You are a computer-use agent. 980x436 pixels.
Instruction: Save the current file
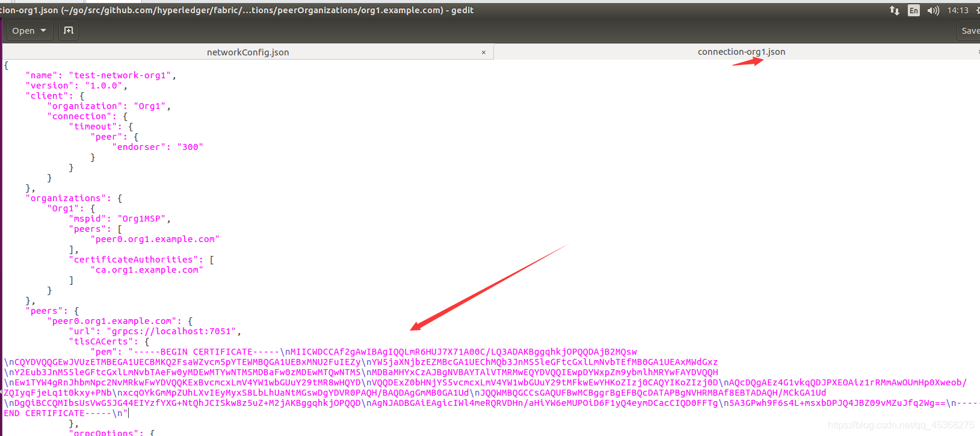(970, 31)
